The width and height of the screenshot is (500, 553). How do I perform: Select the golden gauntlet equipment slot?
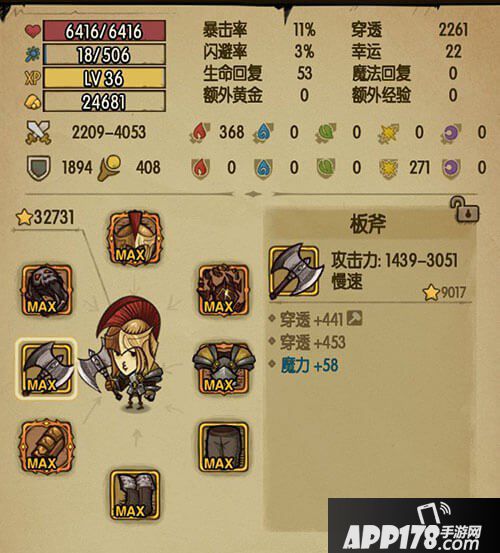click(x=47, y=447)
